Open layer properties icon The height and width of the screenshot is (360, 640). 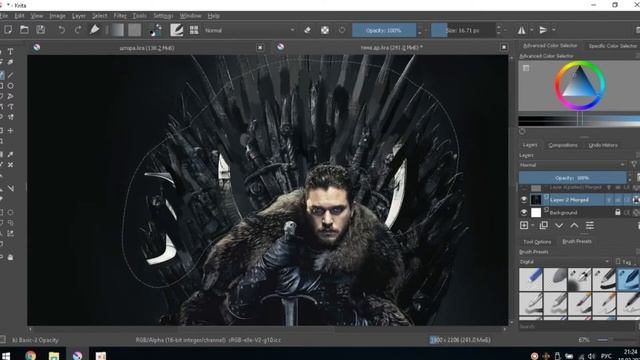pyautogui.click(x=590, y=225)
